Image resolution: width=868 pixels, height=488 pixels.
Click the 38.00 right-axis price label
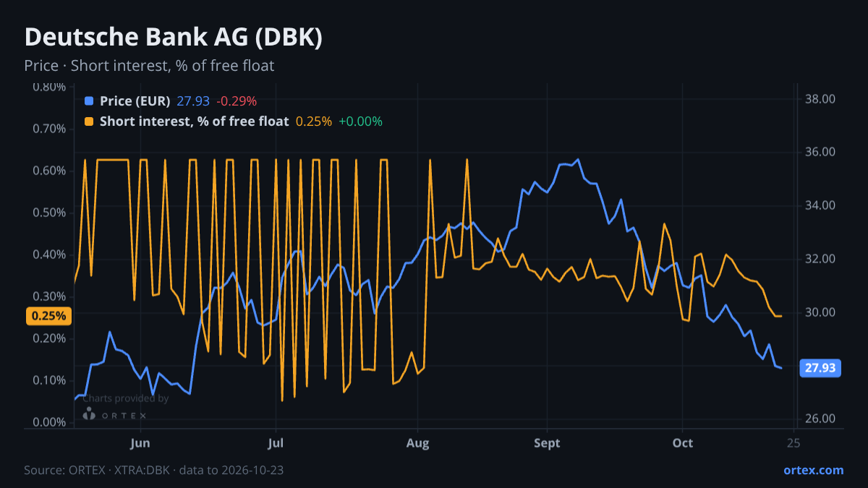click(x=820, y=99)
